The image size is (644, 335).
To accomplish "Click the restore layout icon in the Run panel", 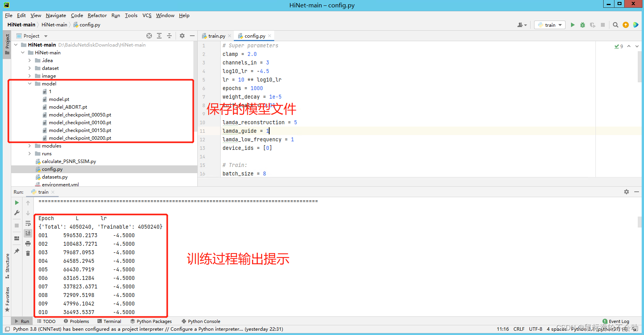I will click(x=17, y=238).
